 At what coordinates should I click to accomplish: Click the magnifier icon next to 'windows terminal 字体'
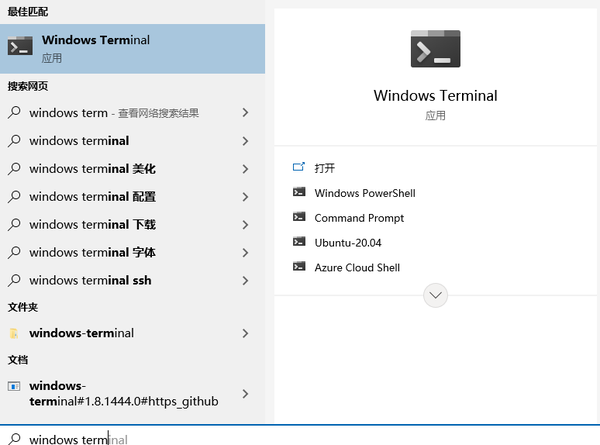tap(14, 253)
